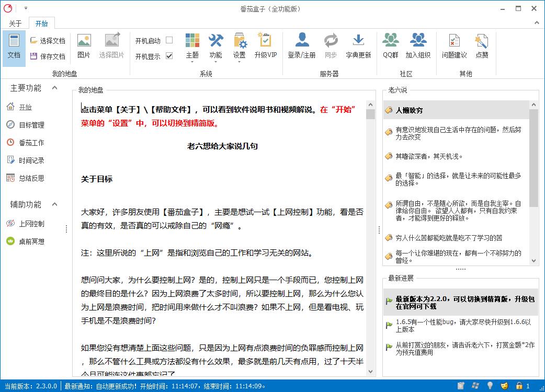
Task: Switch to the 关于 tab
Action: pos(15,24)
